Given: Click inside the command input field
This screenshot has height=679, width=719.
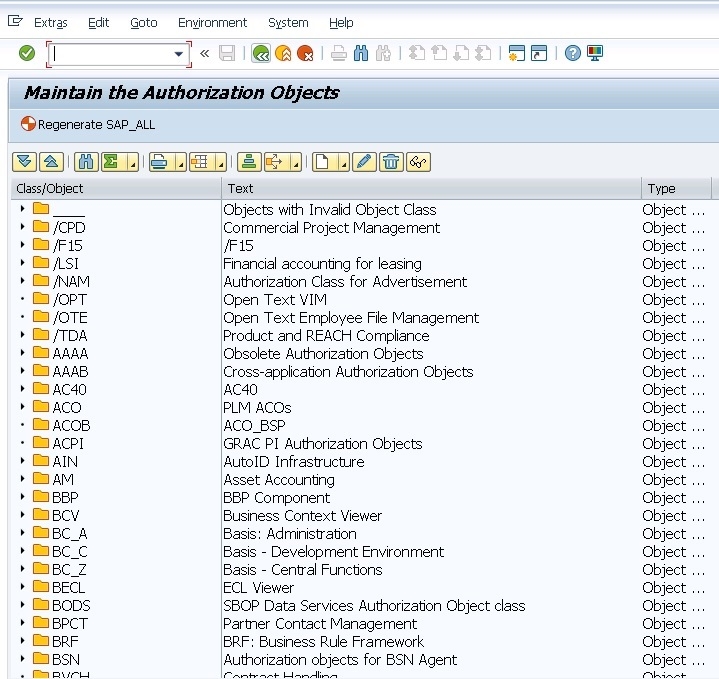Looking at the screenshot, I should tap(110, 54).
